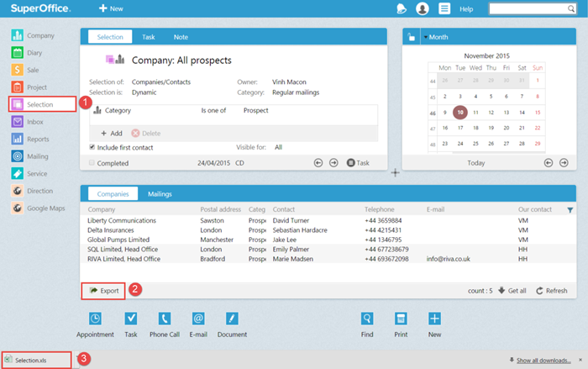Image resolution: width=588 pixels, height=369 pixels.
Task: Click the Refresh button
Action: pyautogui.click(x=552, y=291)
